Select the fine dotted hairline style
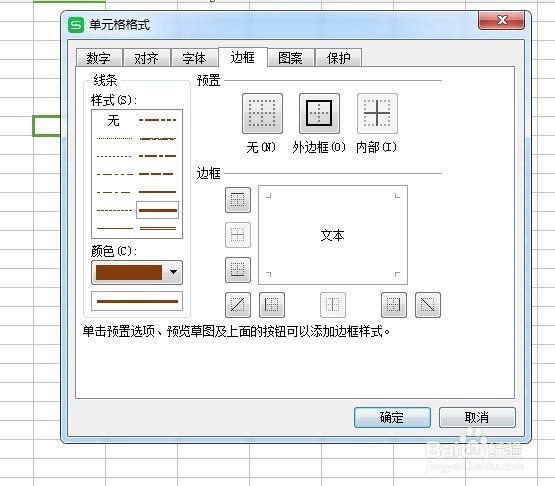 114,138
